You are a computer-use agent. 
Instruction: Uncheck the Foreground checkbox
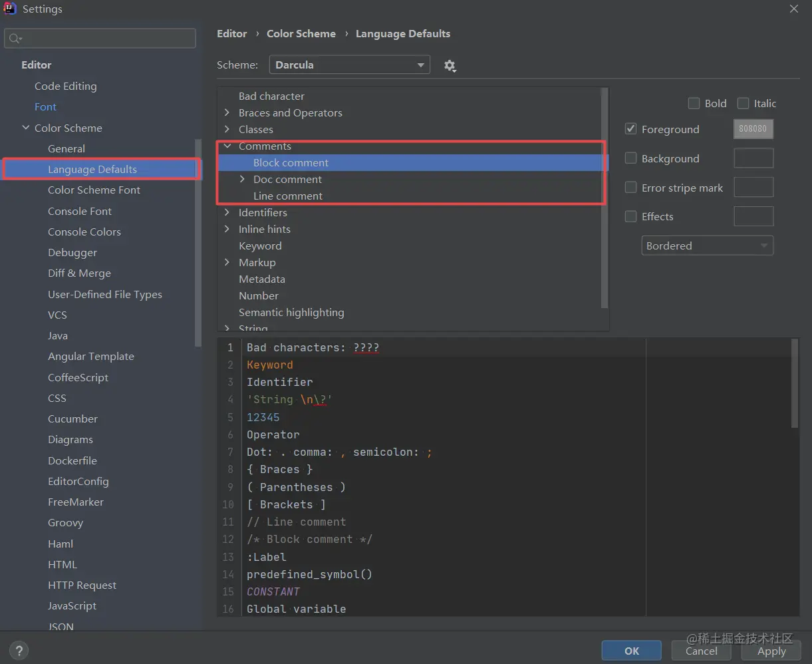[x=631, y=129]
